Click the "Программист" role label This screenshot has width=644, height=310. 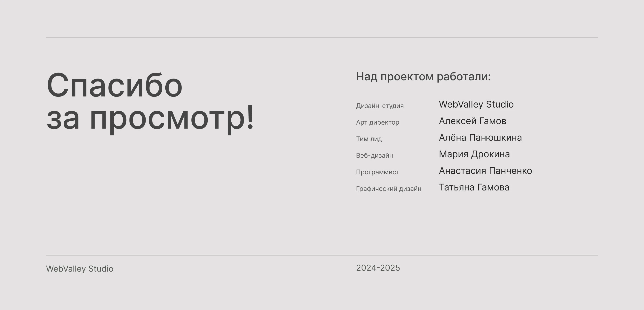coord(377,172)
